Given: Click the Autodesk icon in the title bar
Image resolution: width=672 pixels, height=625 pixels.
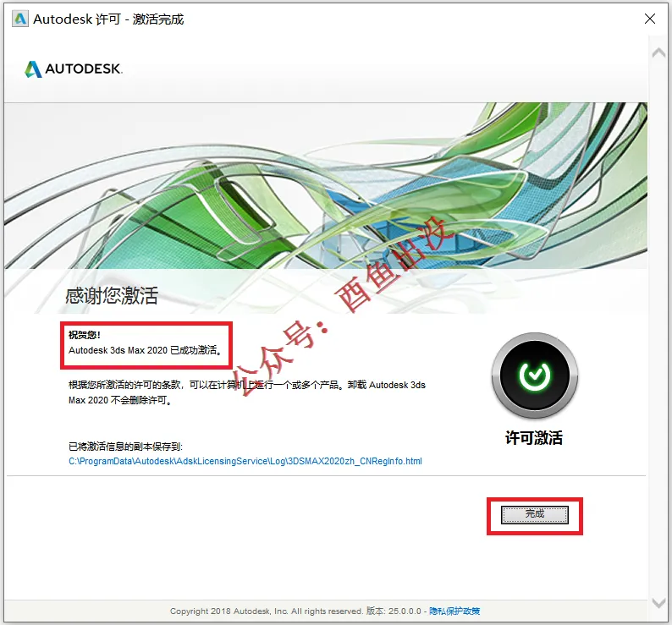Looking at the screenshot, I should (x=19, y=19).
